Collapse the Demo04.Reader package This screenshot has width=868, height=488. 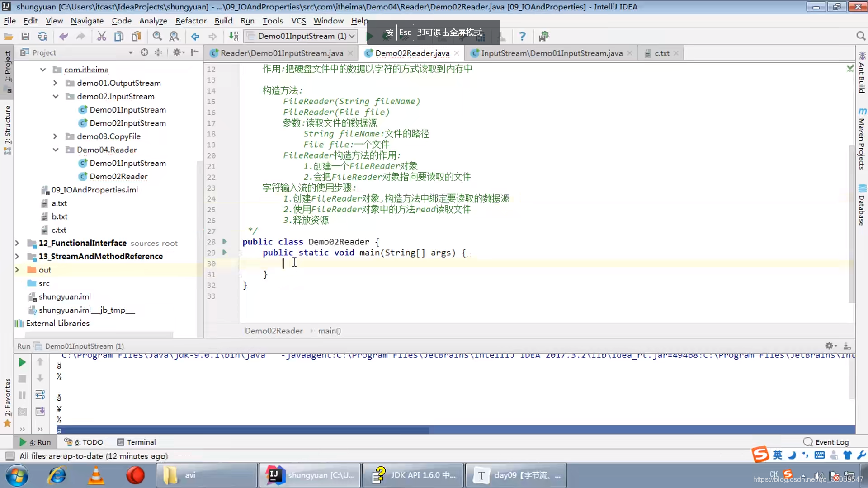(55, 150)
